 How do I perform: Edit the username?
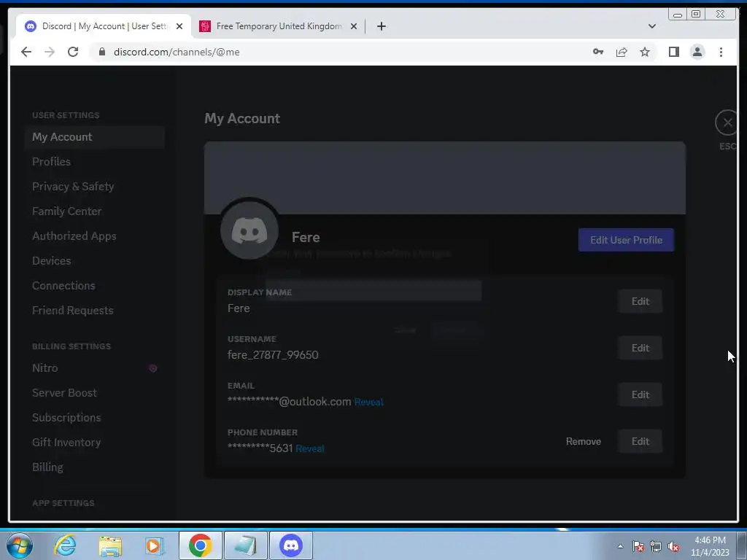(640, 348)
